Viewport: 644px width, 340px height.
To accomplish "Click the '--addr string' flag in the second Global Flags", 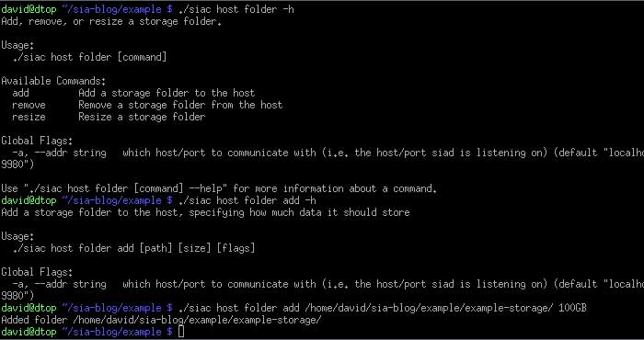I will tap(59, 284).
